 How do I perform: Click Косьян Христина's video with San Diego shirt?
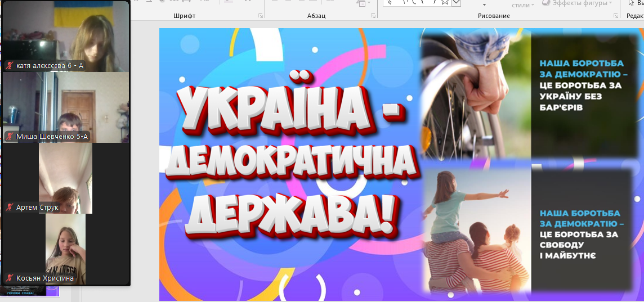pyautogui.click(x=65, y=249)
